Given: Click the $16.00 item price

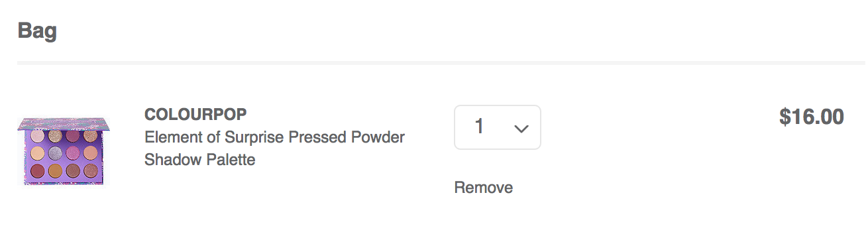Looking at the screenshot, I should tap(812, 117).
